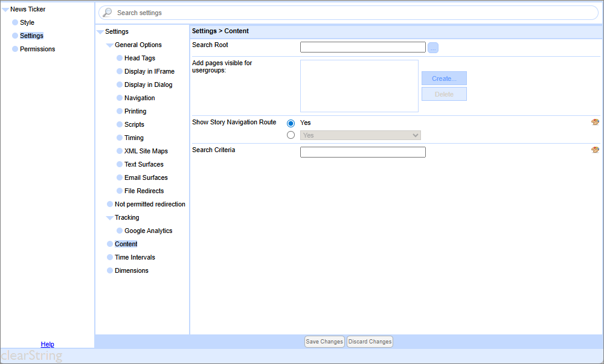Open the Yes dropdown list

(361, 136)
